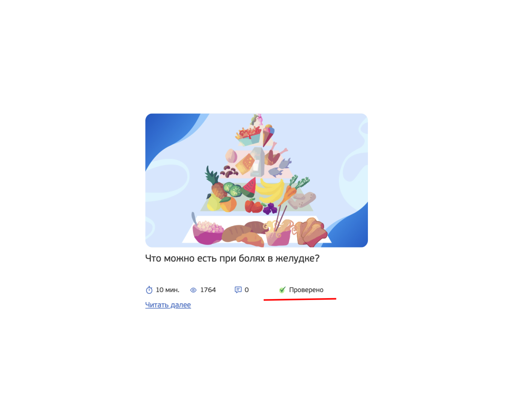This screenshot has width=512, height=420.
Task: Click the milk carton in the pyramid
Action: click(258, 162)
